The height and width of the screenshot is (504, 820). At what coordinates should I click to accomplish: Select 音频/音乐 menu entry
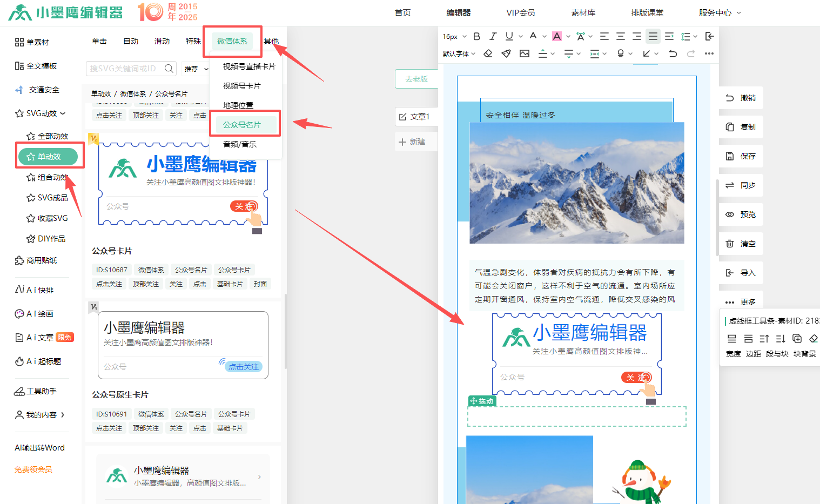pos(240,144)
